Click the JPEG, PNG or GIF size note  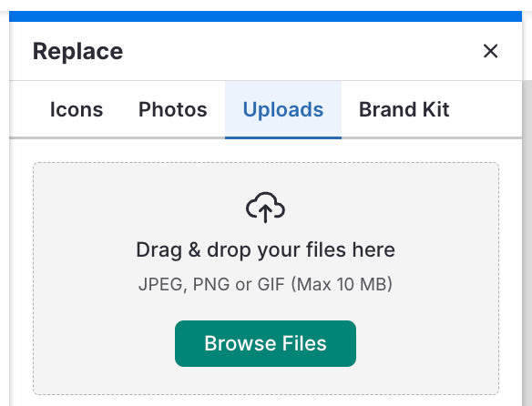(265, 284)
